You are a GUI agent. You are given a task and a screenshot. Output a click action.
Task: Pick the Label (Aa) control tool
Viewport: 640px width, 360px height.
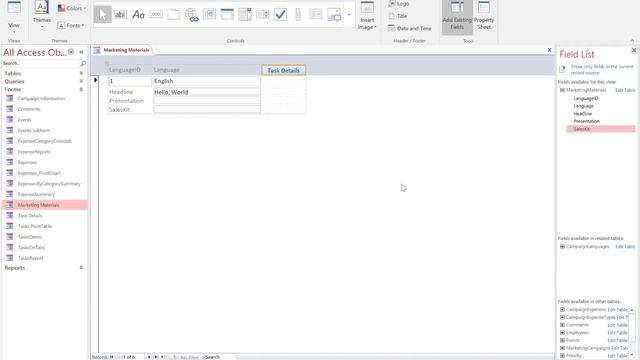click(x=138, y=14)
